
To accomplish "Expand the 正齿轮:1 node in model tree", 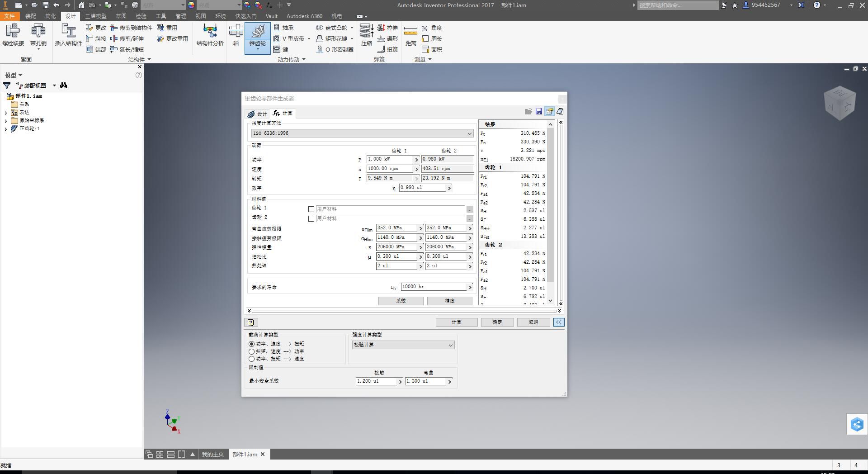I will click(6, 128).
